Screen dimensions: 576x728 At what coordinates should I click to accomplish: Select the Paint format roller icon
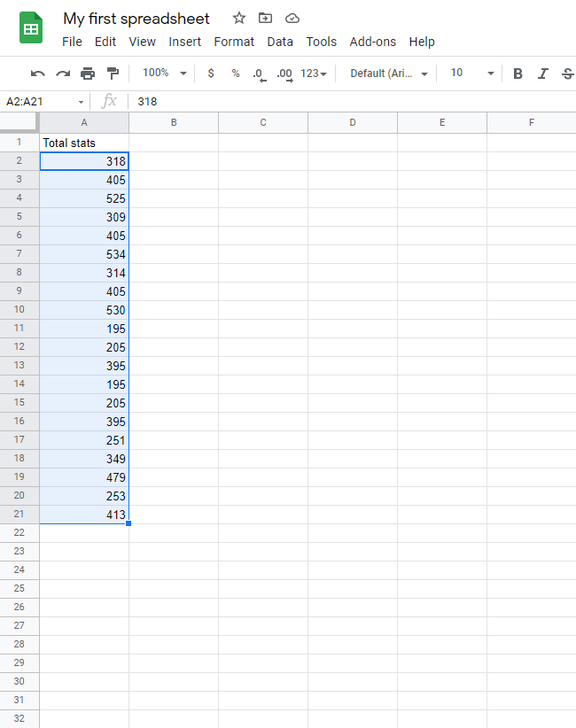[113, 74]
